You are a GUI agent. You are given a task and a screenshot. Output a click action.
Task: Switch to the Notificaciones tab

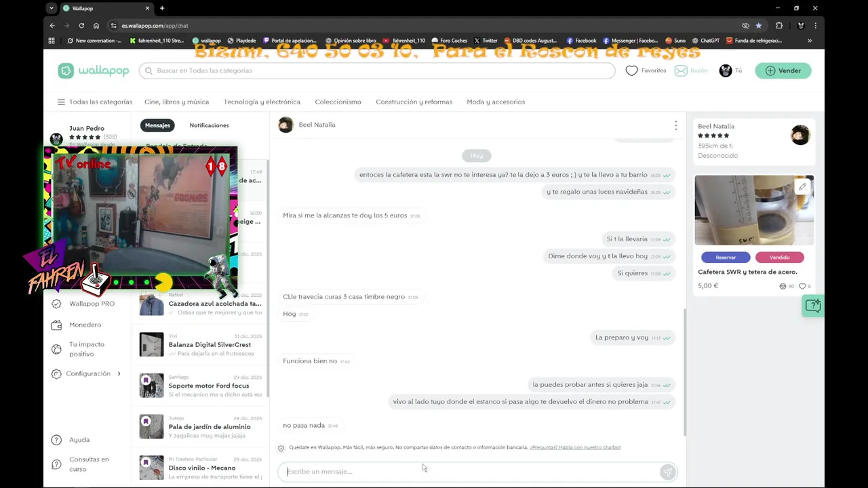pyautogui.click(x=209, y=125)
